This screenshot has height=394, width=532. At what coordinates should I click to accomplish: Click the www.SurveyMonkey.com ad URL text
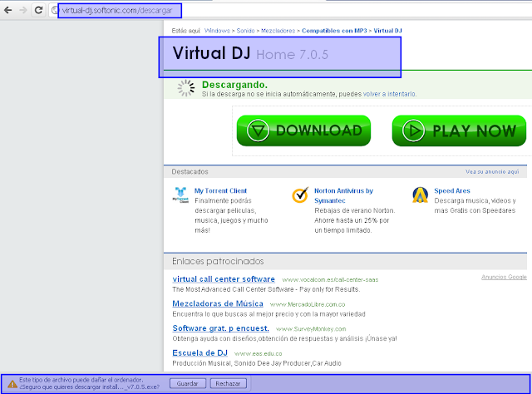(x=311, y=329)
